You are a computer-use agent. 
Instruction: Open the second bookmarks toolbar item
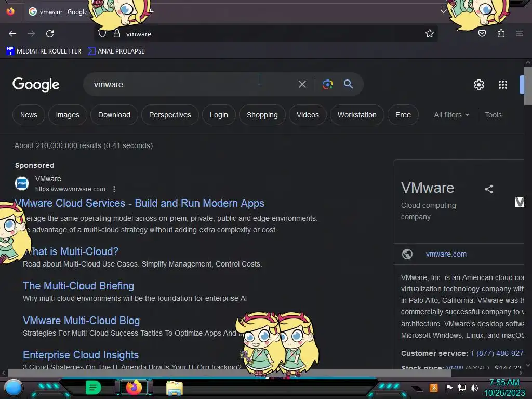point(116,51)
